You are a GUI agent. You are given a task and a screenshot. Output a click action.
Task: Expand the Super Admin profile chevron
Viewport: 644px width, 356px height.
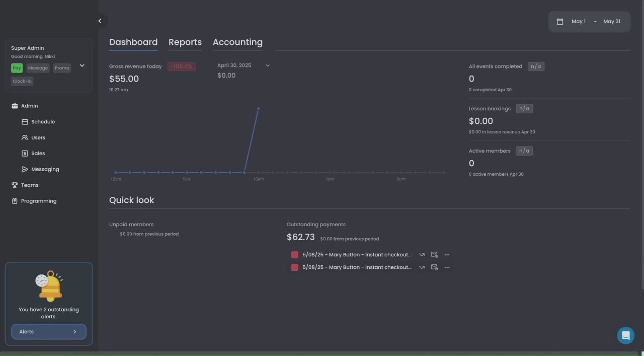82,65
